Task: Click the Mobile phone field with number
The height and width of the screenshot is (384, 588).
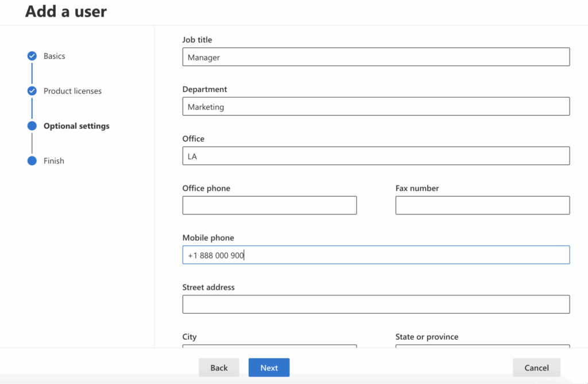Action: pos(376,254)
